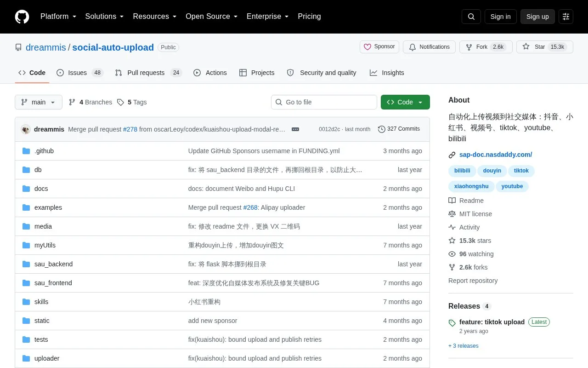Click the ellipsis to expand commit message
588x368 pixels.
[x=295, y=129]
